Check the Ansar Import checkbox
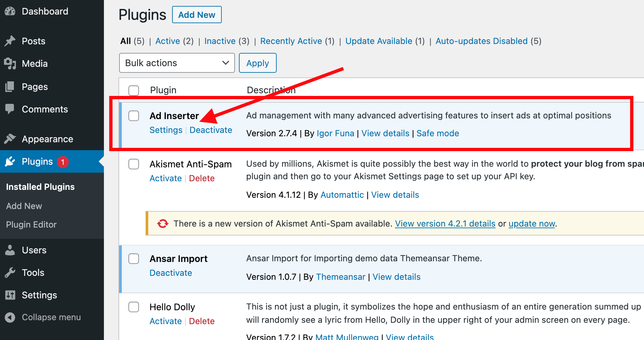Viewport: 644px width, 340px height. pyautogui.click(x=134, y=259)
